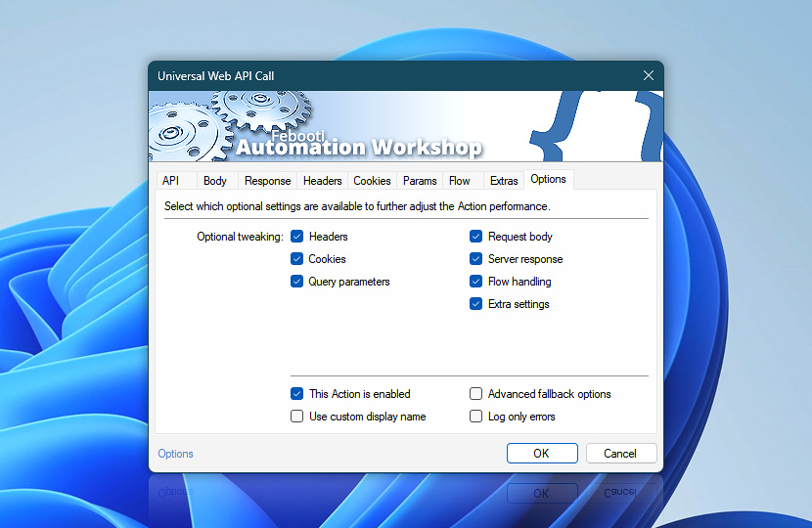Switch to the Params tab
Viewport: 812px width, 528px height.
coord(420,181)
